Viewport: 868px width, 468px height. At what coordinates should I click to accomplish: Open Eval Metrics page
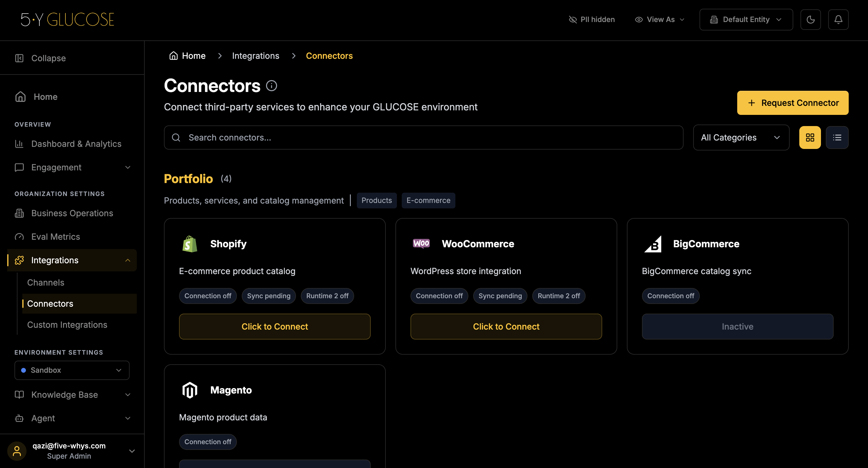click(72, 237)
